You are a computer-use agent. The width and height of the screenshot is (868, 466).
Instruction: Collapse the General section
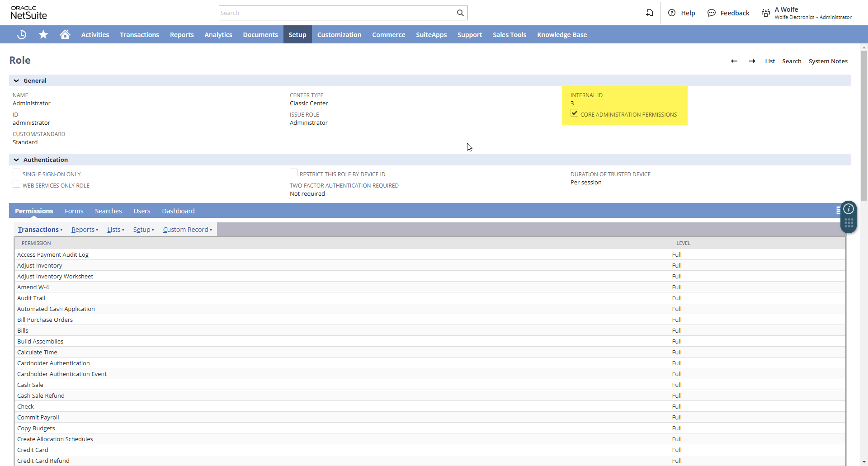click(16, 81)
